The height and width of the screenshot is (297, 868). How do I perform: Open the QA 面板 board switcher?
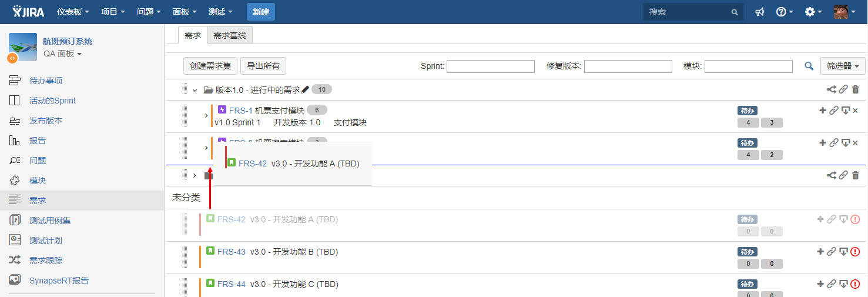[62, 54]
